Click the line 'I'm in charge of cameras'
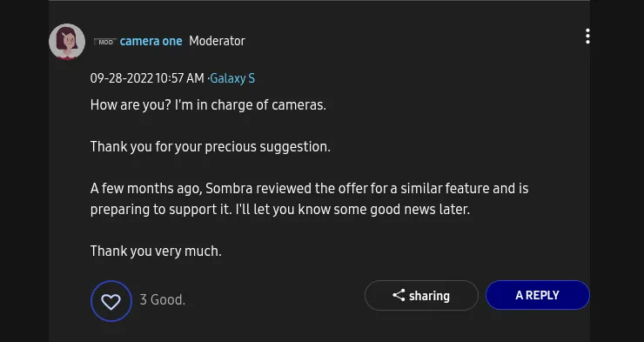This screenshot has width=644, height=342. (x=251, y=105)
